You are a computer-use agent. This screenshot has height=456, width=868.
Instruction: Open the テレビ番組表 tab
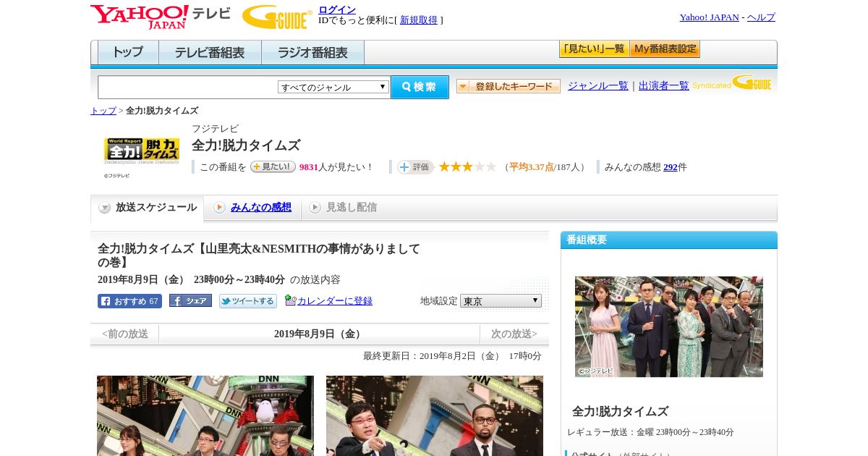pos(210,53)
